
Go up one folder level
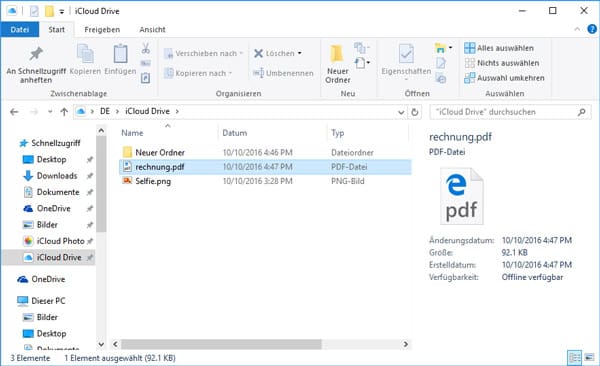[x=64, y=112]
